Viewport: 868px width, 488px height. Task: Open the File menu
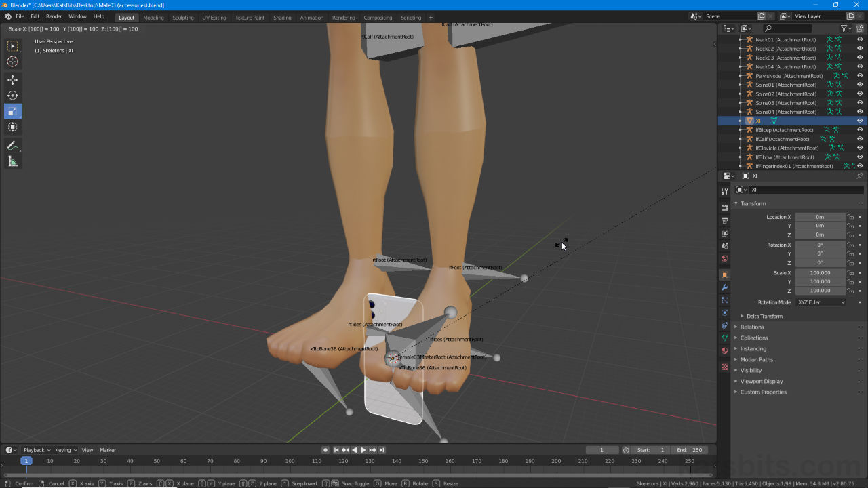tap(20, 16)
